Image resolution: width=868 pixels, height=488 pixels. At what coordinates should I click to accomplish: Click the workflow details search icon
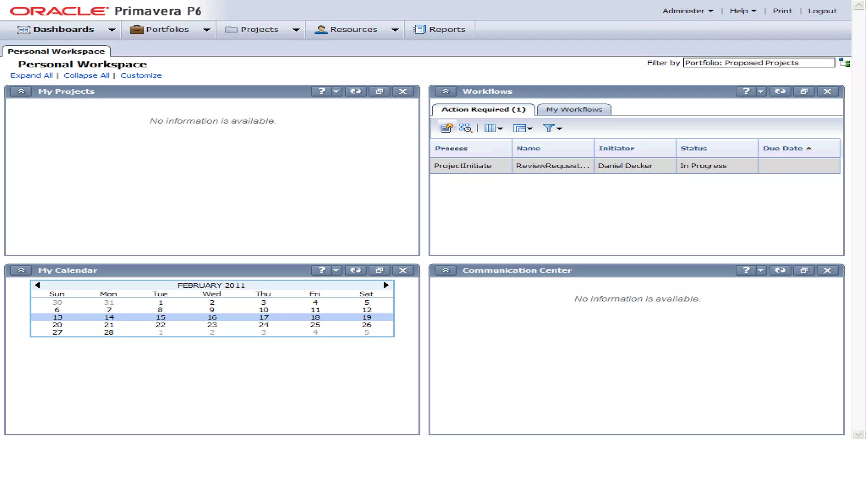pos(465,128)
